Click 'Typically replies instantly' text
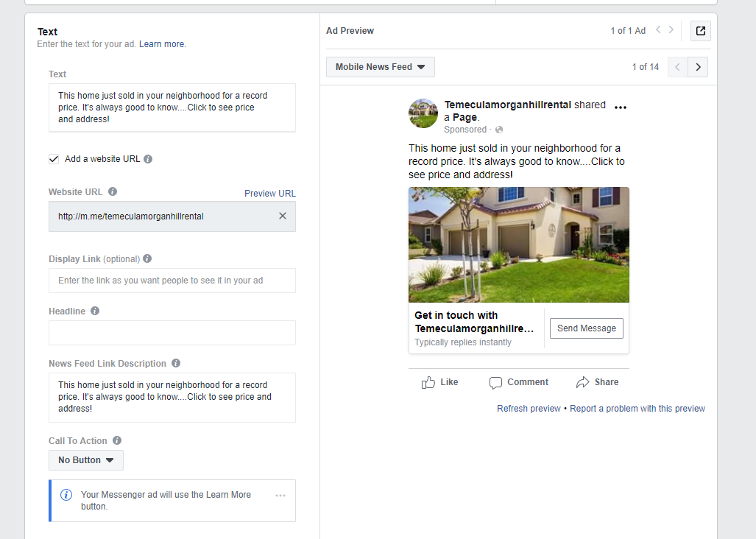756x539 pixels. click(463, 342)
